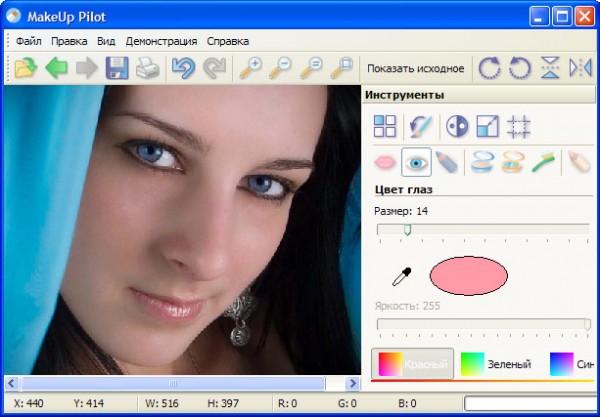This screenshot has width=600, height=417.
Task: Click the R: 0 status value
Action: pyautogui.click(x=288, y=404)
